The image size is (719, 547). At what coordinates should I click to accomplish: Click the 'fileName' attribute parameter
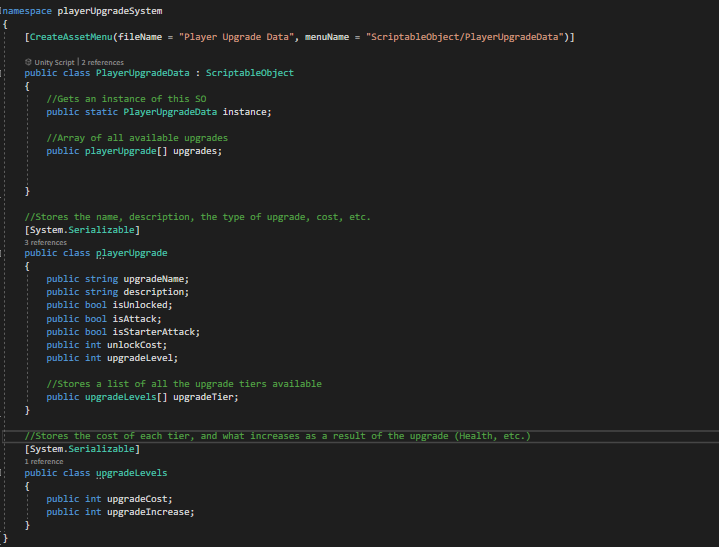(x=140, y=37)
